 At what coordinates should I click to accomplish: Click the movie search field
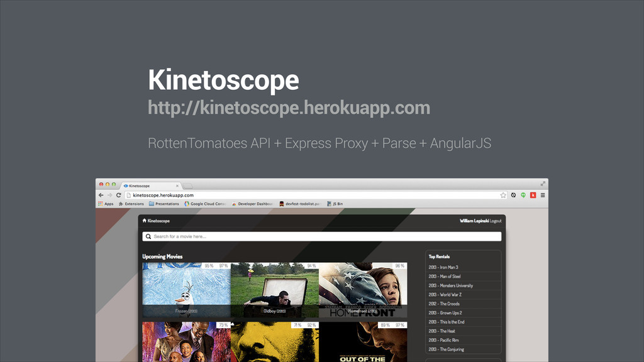click(321, 236)
